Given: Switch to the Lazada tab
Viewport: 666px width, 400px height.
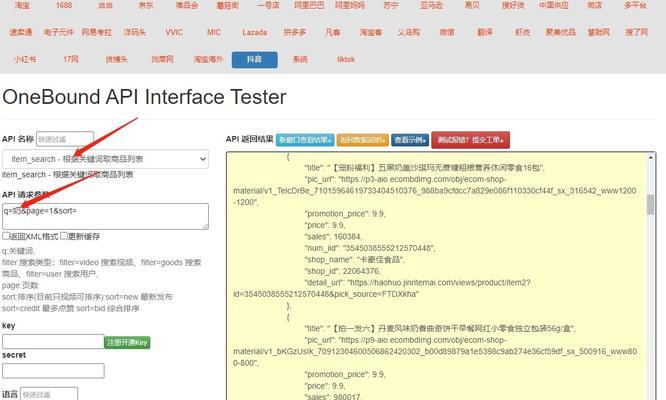Looking at the screenshot, I should tap(254, 32).
